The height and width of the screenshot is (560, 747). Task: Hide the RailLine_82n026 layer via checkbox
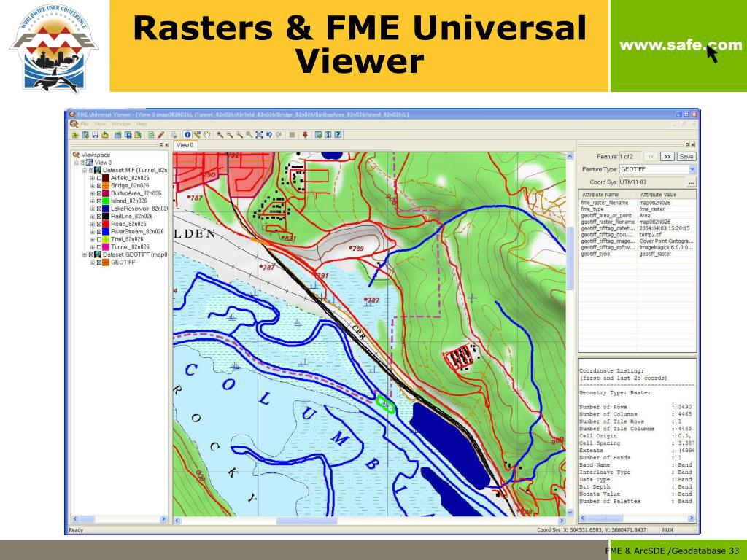click(x=99, y=216)
